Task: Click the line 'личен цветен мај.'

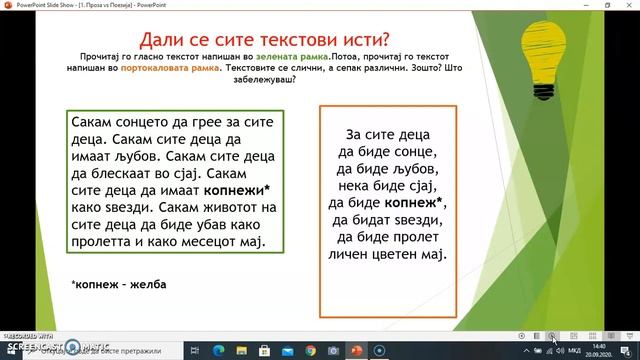Action: click(x=388, y=254)
